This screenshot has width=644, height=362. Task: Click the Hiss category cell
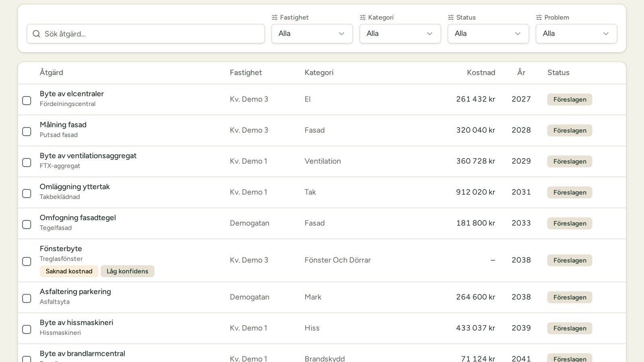click(x=312, y=328)
